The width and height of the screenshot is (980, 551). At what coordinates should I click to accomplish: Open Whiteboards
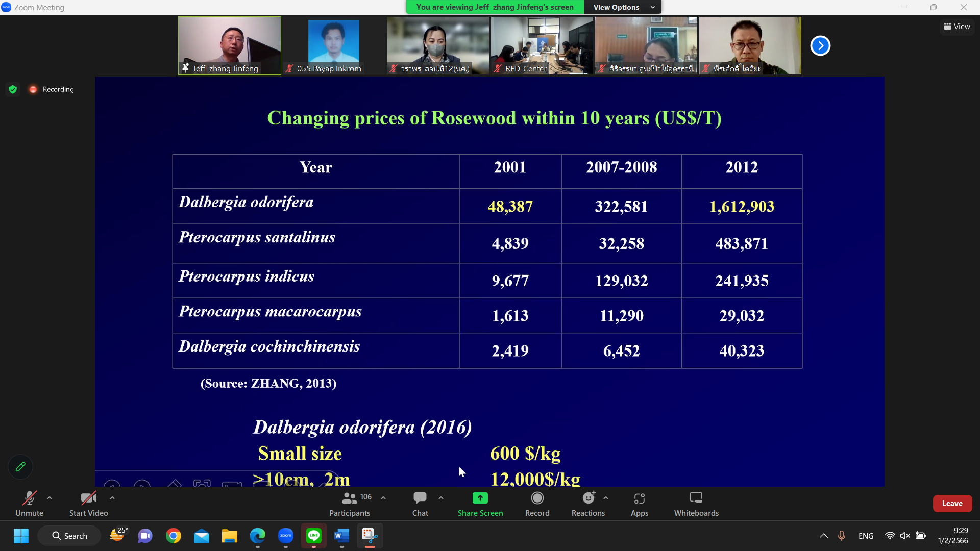pos(696,498)
